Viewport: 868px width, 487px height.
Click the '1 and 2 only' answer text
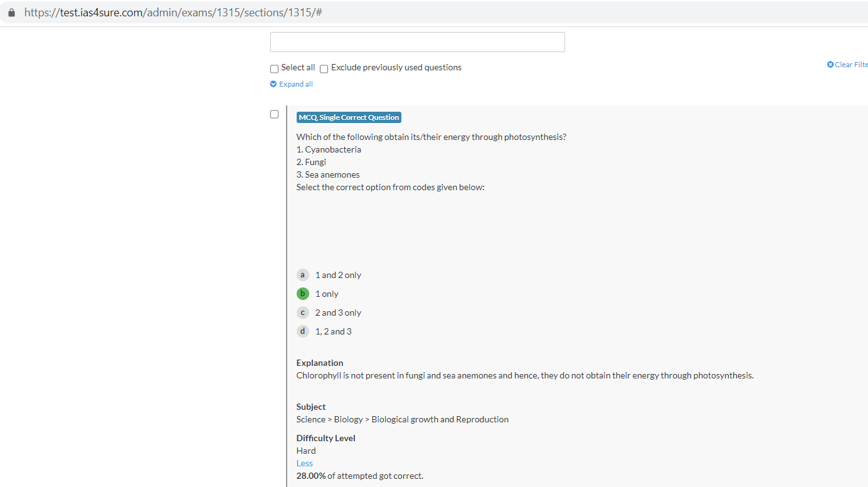pos(338,275)
